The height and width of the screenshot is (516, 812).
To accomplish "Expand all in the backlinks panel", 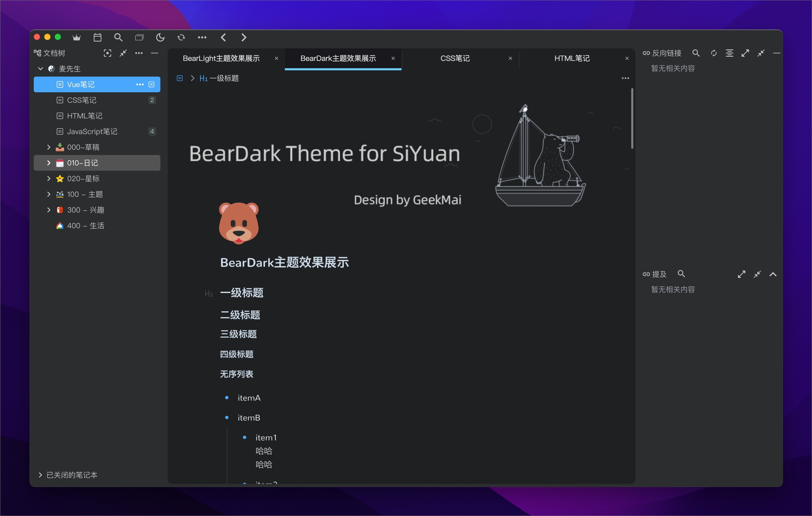I will point(745,53).
